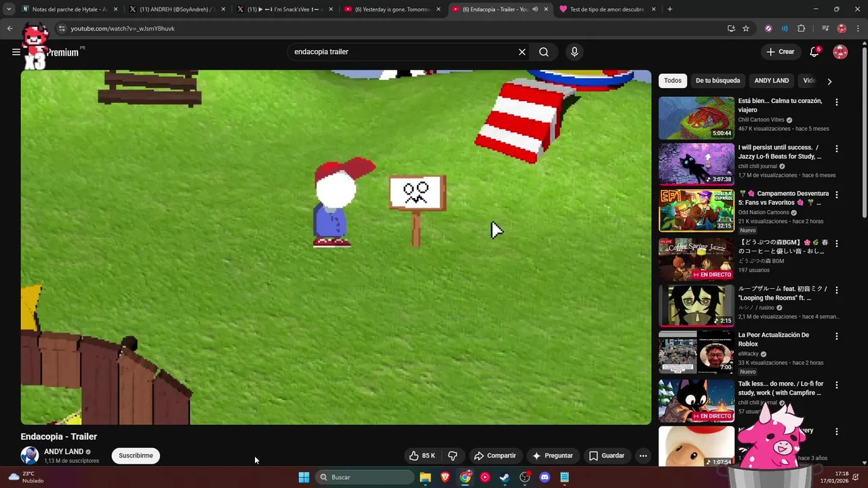
Task: Click the Endacopia video player
Action: pos(336,247)
